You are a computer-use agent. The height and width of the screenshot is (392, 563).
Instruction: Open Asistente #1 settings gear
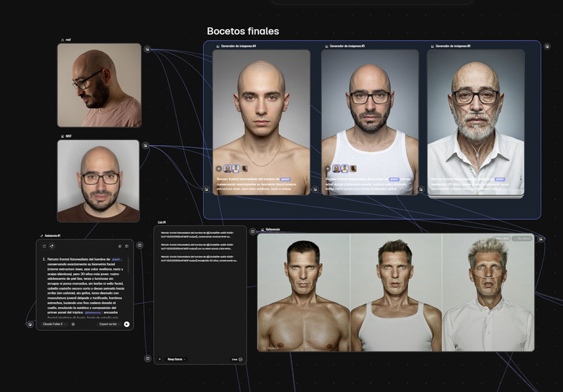73,324
